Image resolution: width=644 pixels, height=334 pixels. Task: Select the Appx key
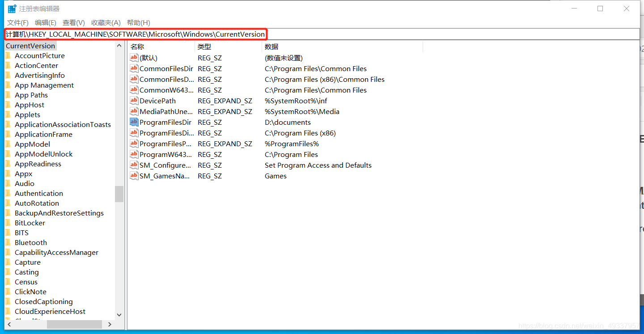(x=24, y=173)
